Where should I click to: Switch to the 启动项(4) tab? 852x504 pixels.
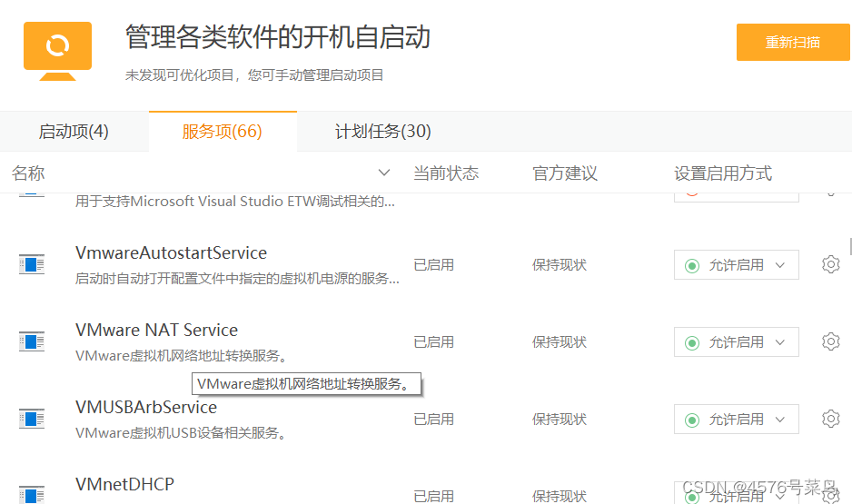(x=74, y=132)
